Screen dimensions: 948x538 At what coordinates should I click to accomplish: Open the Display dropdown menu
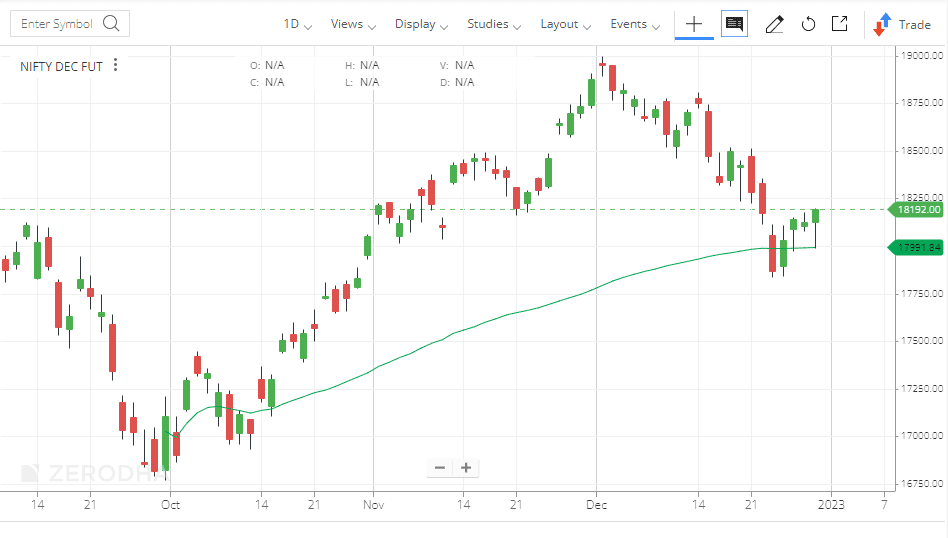(421, 24)
